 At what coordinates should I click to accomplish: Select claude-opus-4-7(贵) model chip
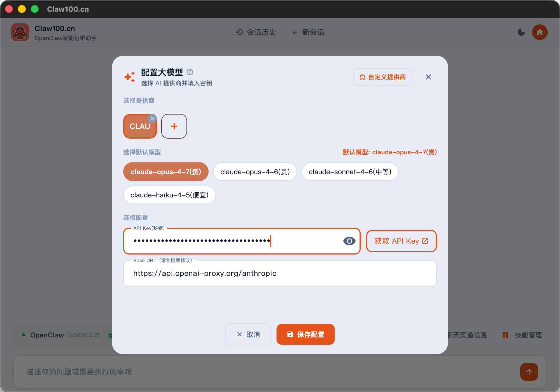(166, 172)
